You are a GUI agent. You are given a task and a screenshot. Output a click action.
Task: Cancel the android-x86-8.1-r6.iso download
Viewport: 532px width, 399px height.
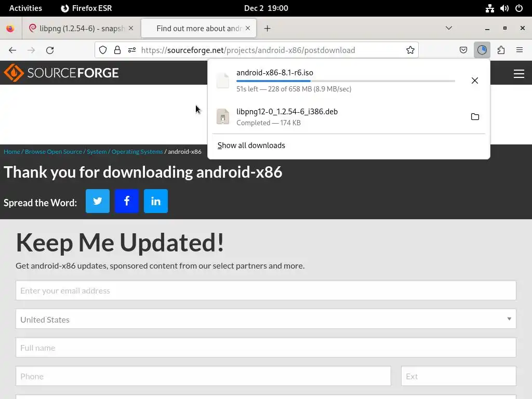(475, 81)
